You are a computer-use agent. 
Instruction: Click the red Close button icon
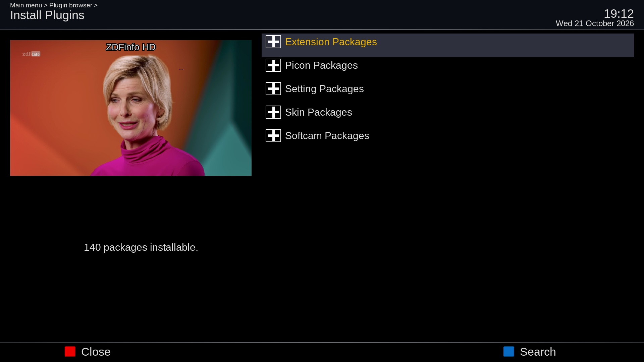70,352
